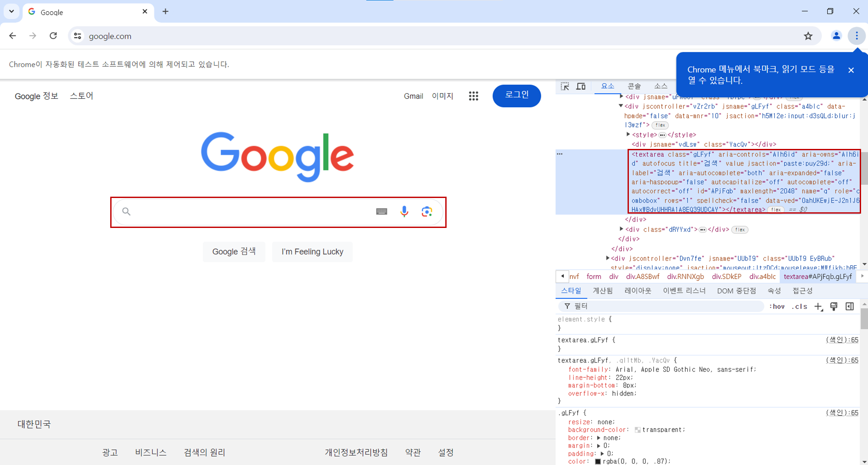Open the 계산됨 styles sub-tab

click(x=603, y=290)
